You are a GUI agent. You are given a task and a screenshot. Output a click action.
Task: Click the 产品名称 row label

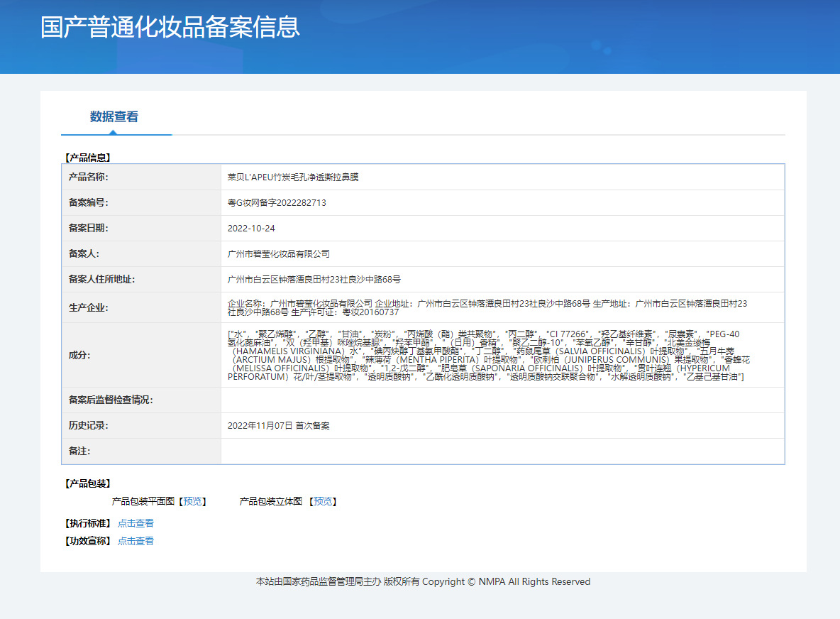(89, 177)
